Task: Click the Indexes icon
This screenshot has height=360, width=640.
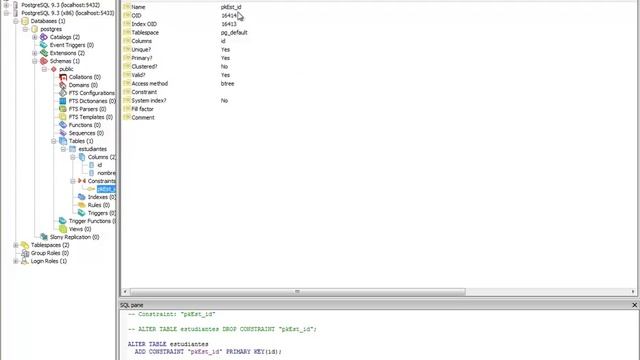Action: pos(82,197)
